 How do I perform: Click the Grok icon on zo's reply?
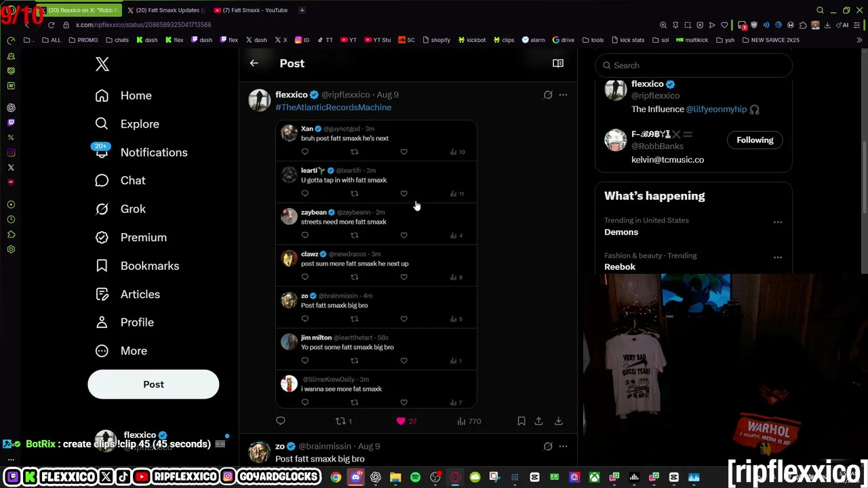[x=548, y=446]
